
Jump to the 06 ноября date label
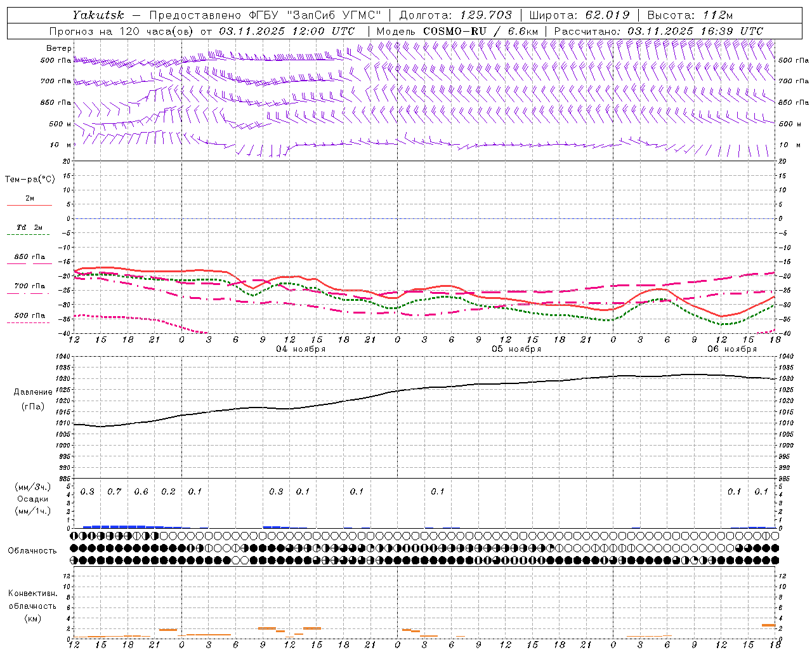point(731,349)
